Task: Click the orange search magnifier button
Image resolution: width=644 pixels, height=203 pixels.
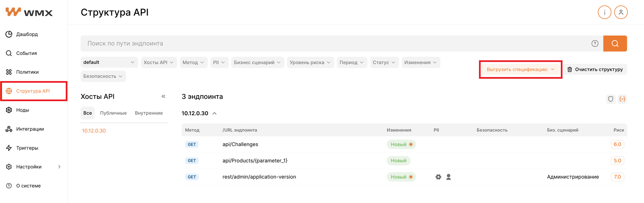Action: click(x=615, y=44)
